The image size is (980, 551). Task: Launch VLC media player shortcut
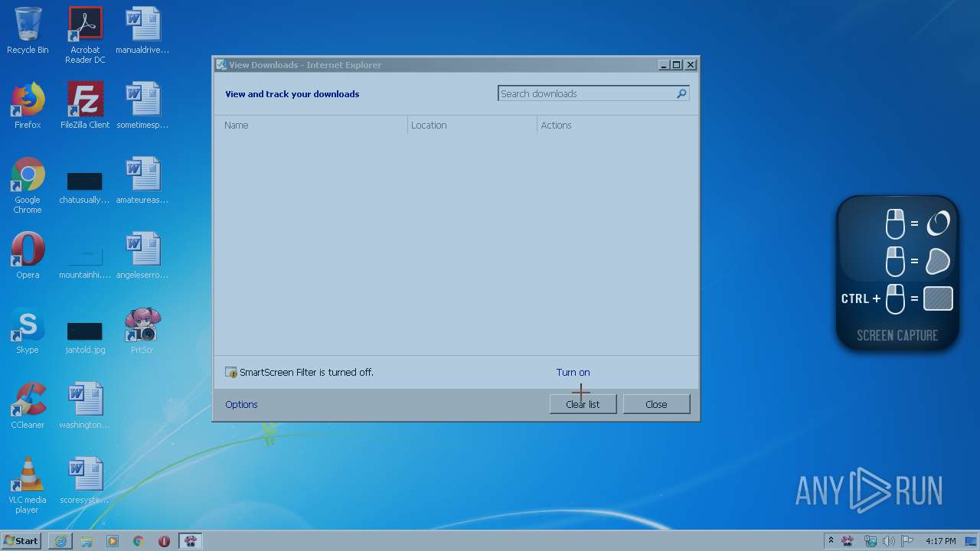(x=28, y=485)
